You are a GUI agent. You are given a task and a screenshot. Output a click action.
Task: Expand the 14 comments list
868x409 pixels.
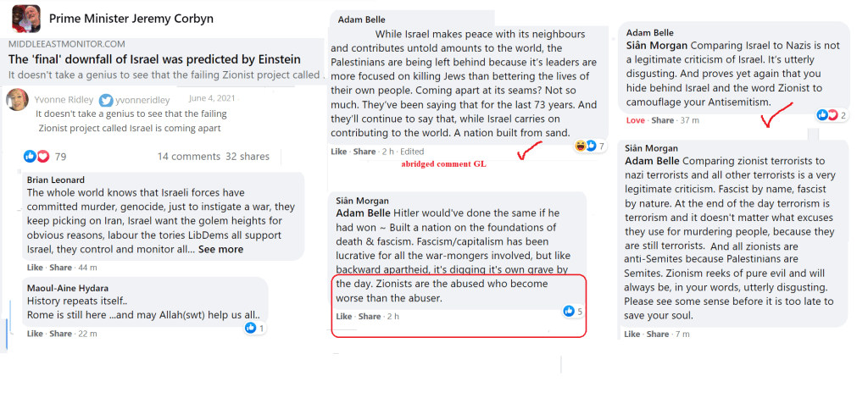[189, 157]
